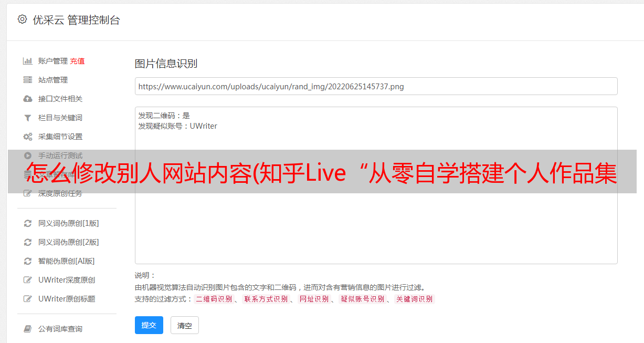Click the 二维码识别 filter tag
The image size is (644, 343).
coord(214,299)
